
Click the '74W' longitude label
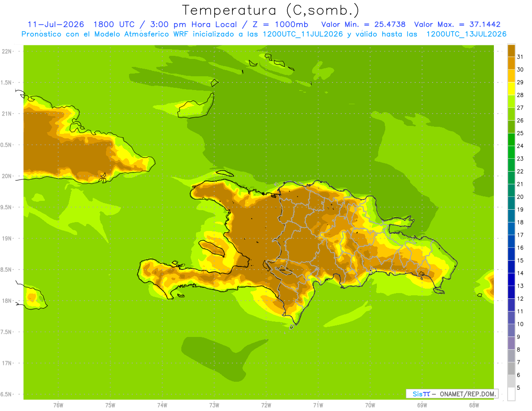pyautogui.click(x=162, y=405)
